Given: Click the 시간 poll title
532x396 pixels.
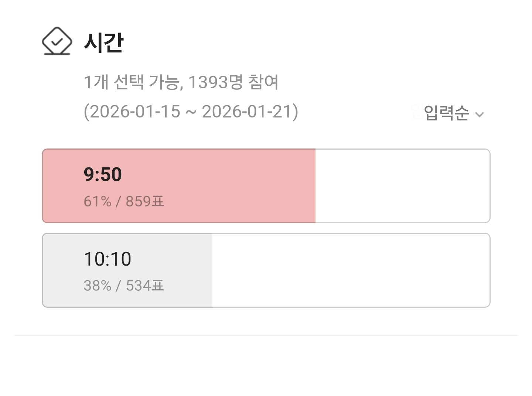Looking at the screenshot, I should click(x=103, y=42).
